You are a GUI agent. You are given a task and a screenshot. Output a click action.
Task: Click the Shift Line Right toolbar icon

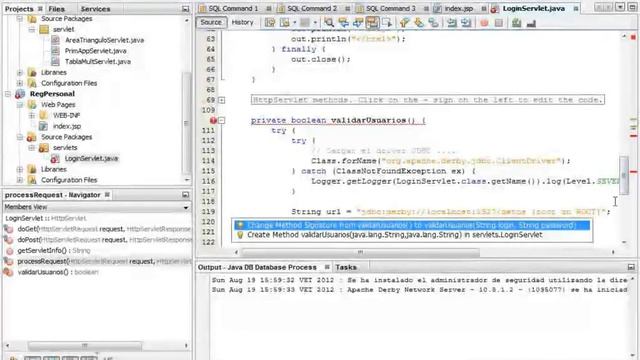(466, 23)
